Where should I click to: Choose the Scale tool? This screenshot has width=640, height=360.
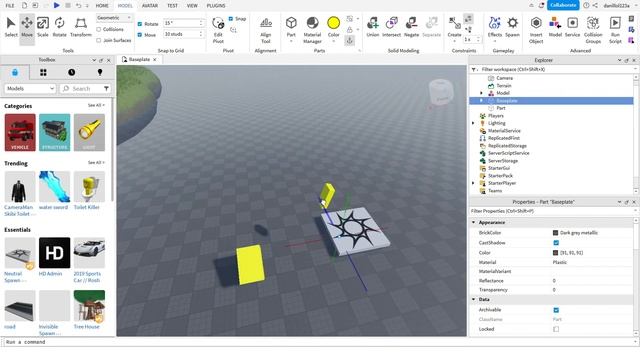point(43,27)
